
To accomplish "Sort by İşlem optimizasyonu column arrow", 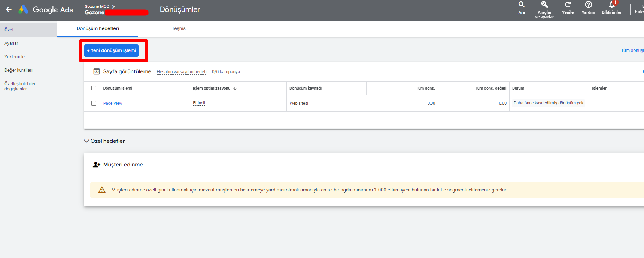I will (x=235, y=89).
